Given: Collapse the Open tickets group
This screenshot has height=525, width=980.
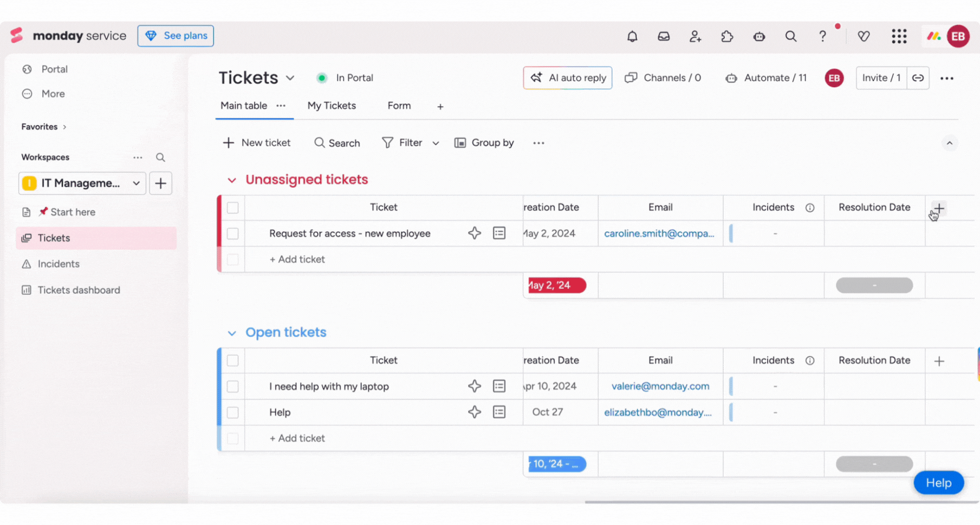Looking at the screenshot, I should click(232, 333).
